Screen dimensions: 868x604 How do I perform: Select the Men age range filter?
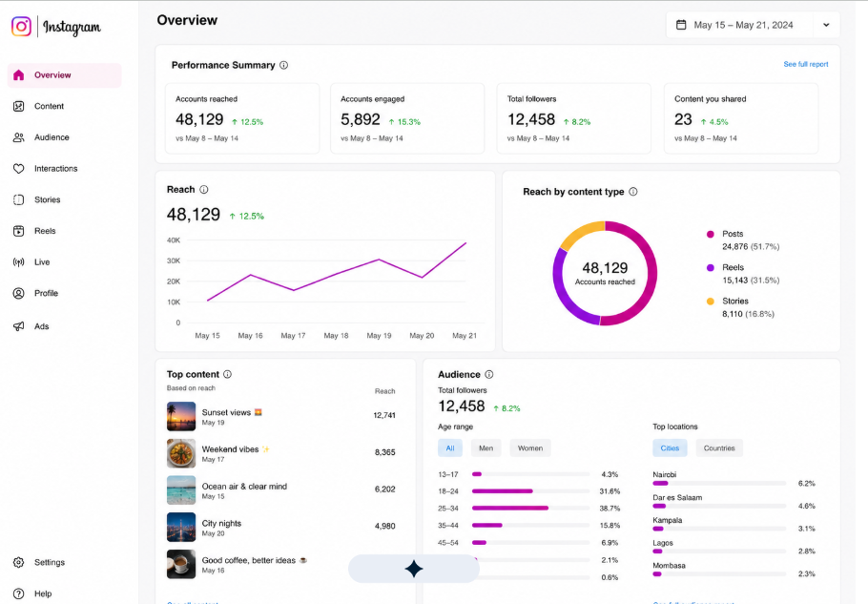(486, 448)
